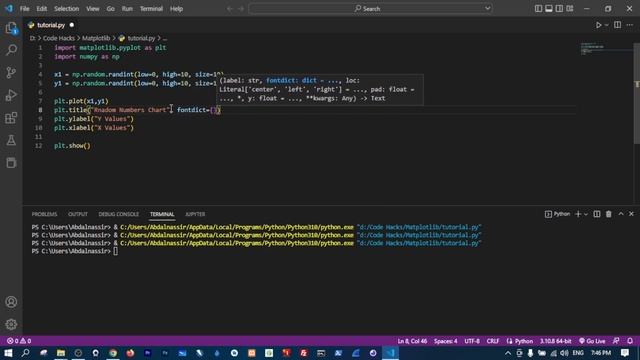
Task: Open the Source Control view
Action: 11,73
